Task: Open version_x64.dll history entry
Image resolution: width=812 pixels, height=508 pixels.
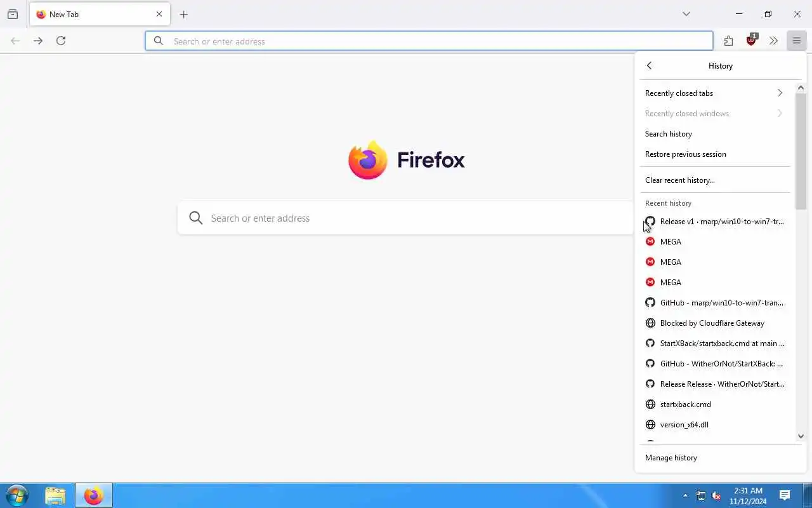Action: pyautogui.click(x=714, y=425)
